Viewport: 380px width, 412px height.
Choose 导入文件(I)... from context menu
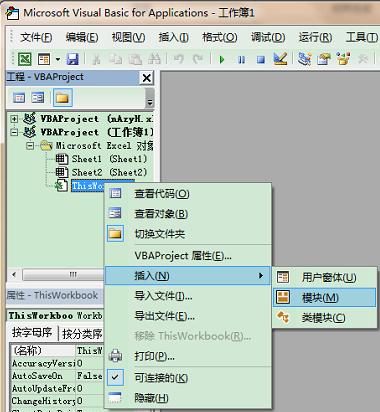(x=188, y=296)
